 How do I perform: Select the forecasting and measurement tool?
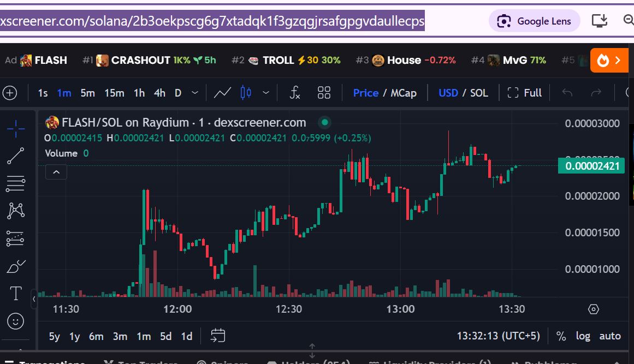(x=15, y=238)
